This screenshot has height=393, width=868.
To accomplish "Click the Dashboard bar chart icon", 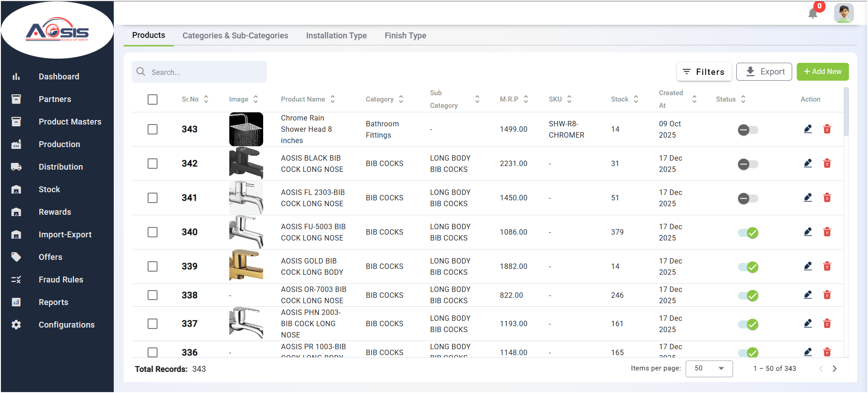I will coord(16,77).
